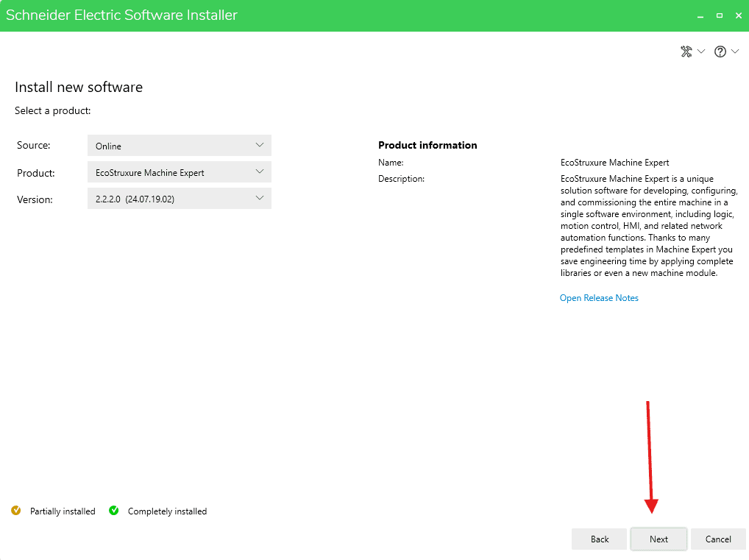Click the Partially installed legend text

63,511
